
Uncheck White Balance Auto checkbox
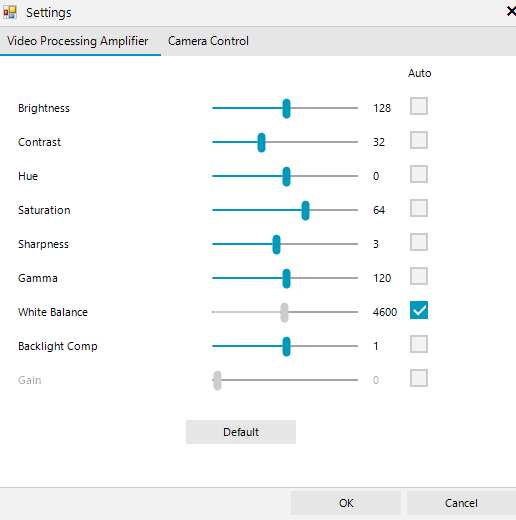tap(419, 310)
